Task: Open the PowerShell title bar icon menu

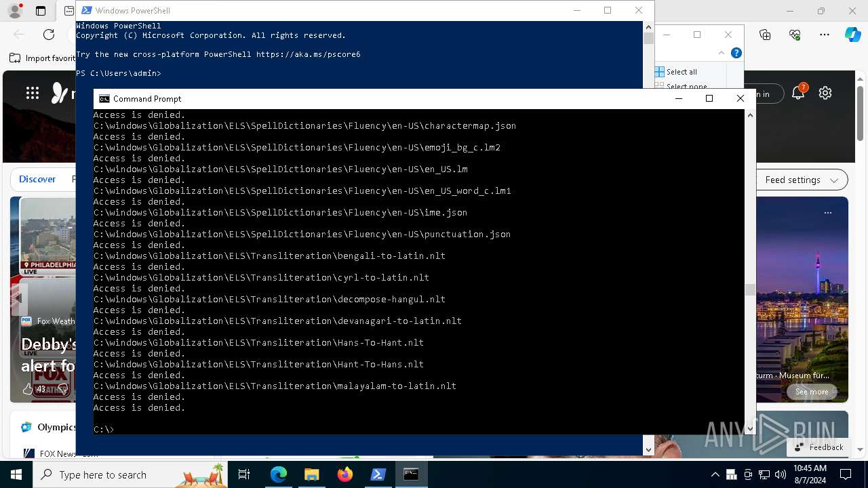Action: [86, 11]
